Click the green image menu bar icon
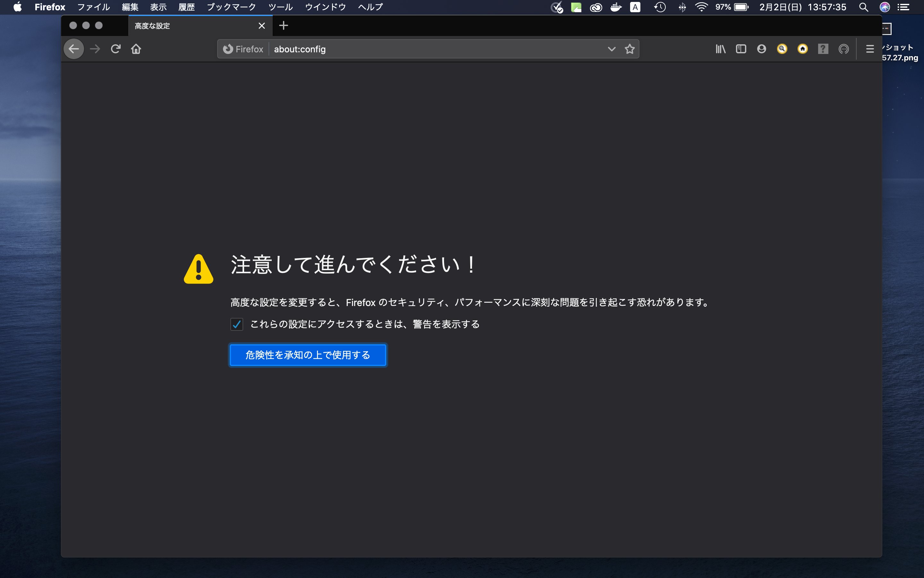The height and width of the screenshot is (578, 924). (576, 7)
